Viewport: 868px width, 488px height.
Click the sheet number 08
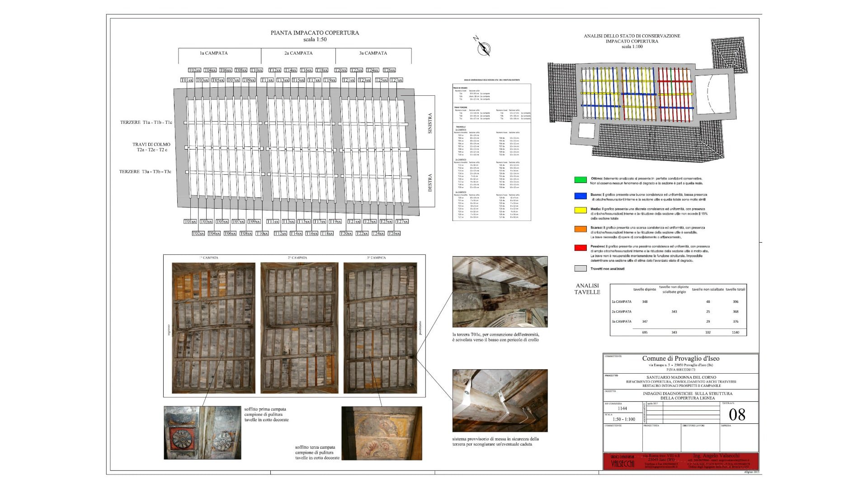737,415
